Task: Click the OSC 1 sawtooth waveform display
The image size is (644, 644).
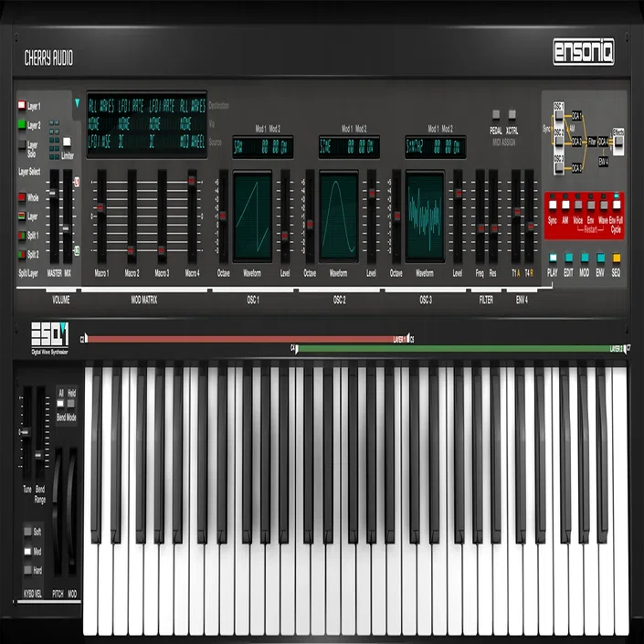Action: (253, 216)
